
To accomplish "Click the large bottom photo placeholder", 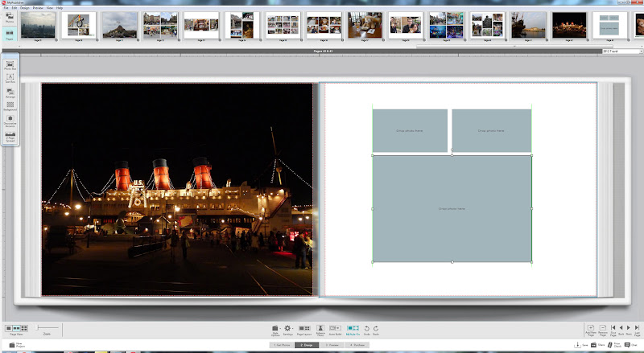I will [x=452, y=208].
